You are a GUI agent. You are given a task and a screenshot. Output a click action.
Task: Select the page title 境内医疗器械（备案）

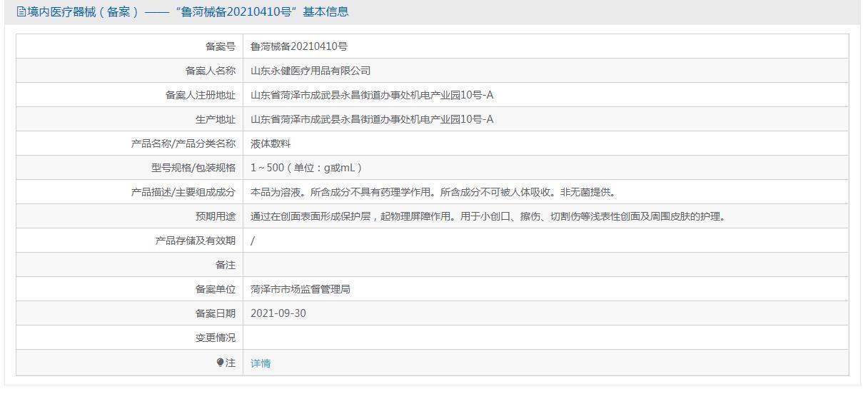[x=83, y=11]
